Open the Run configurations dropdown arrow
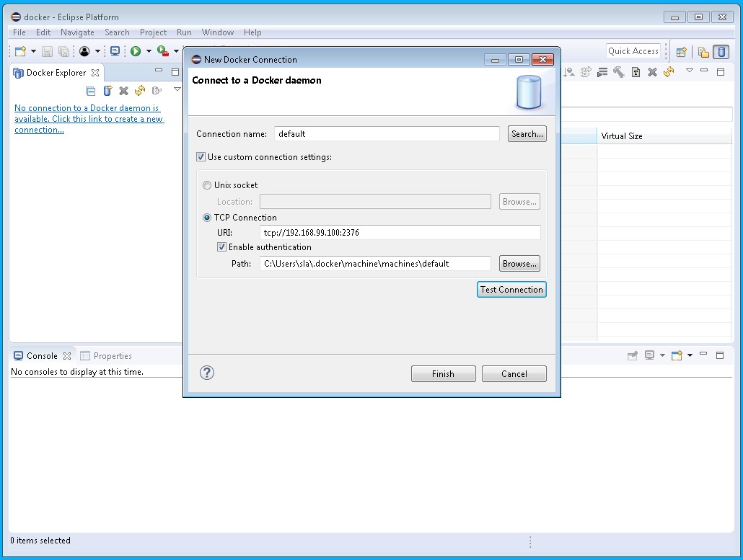Image resolution: width=743 pixels, height=560 pixels. pyautogui.click(x=149, y=51)
